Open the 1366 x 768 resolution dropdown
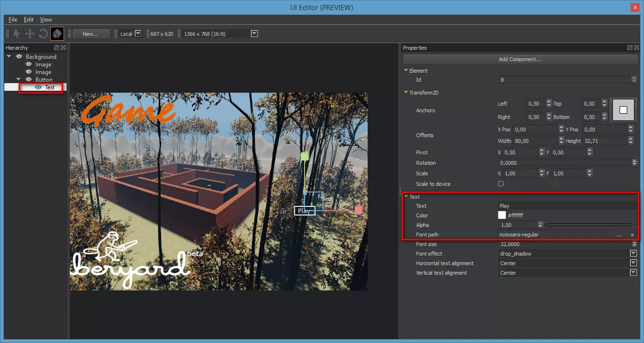This screenshot has width=644, height=343. tap(254, 34)
